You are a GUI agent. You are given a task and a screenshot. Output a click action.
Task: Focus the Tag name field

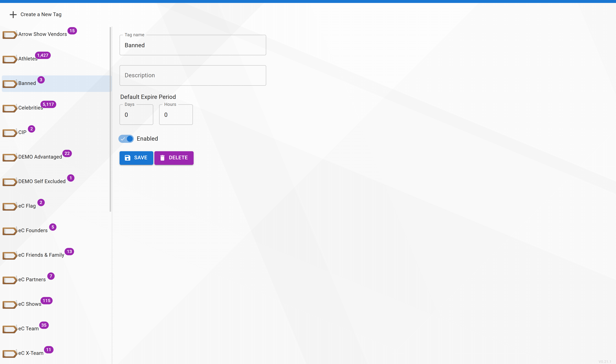(x=193, y=45)
